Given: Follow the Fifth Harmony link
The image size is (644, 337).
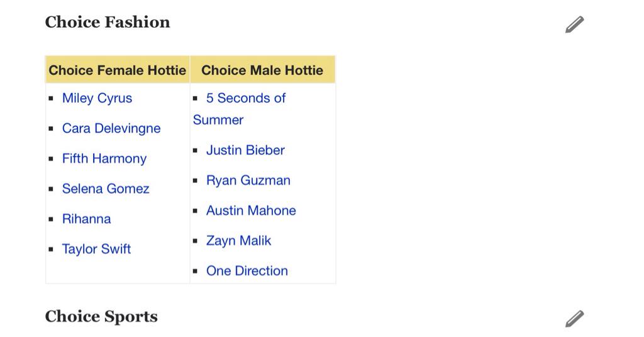Looking at the screenshot, I should tap(104, 158).
